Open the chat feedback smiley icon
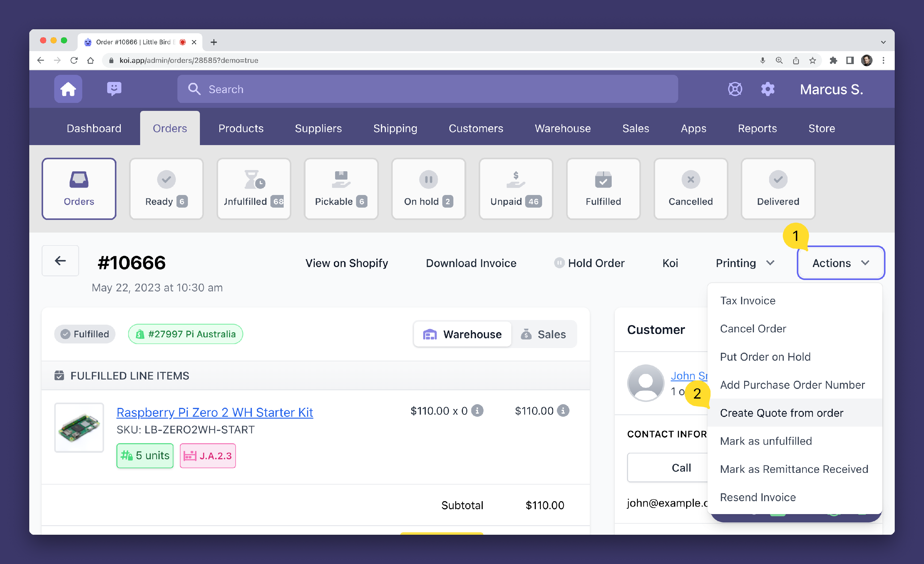924x564 pixels. tap(114, 89)
